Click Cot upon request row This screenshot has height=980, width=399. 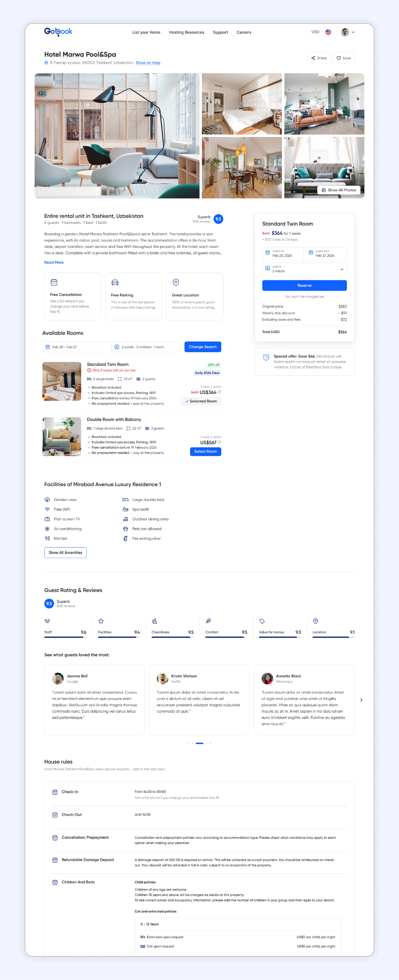238,946
